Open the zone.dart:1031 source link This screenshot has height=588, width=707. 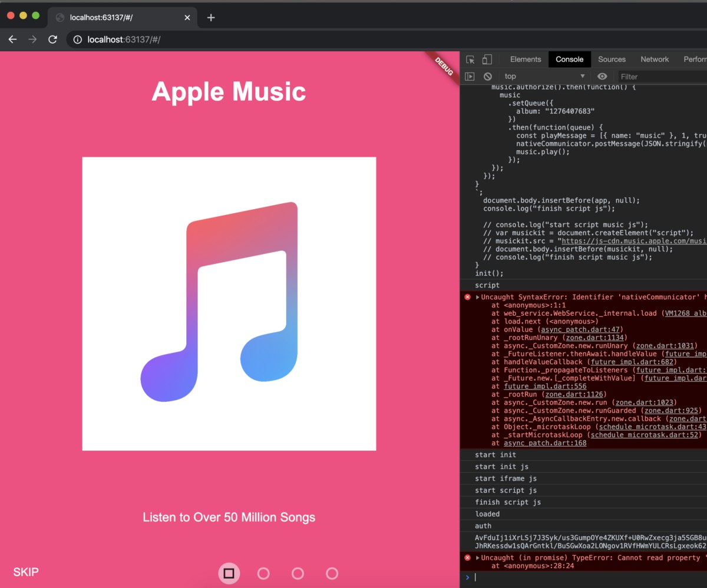(x=665, y=346)
